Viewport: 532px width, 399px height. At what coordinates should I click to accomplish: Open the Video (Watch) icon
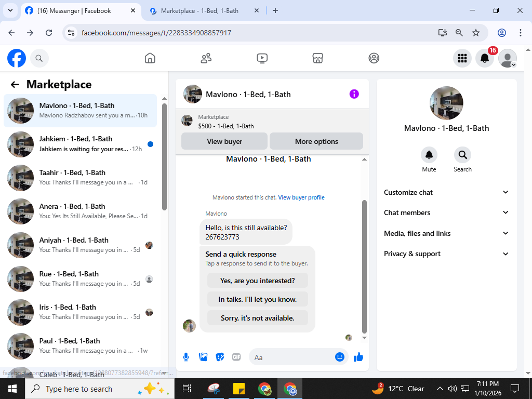point(262,58)
